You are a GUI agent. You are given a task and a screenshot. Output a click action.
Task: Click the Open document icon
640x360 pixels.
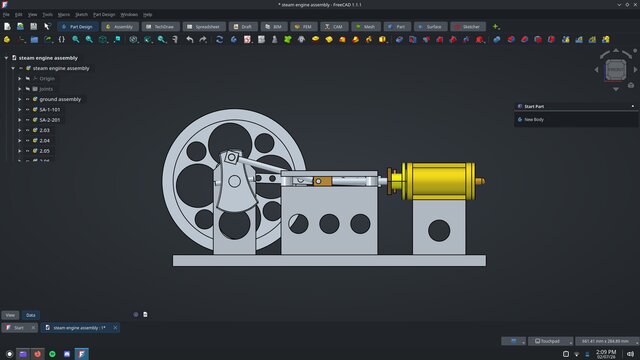click(x=20, y=27)
